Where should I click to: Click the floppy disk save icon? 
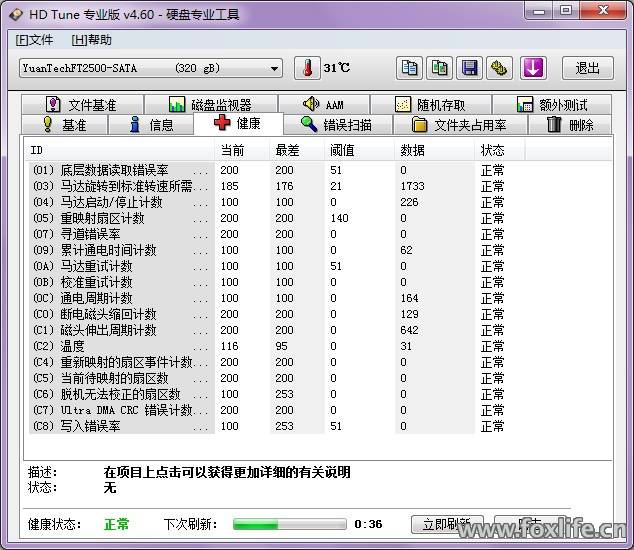click(469, 68)
